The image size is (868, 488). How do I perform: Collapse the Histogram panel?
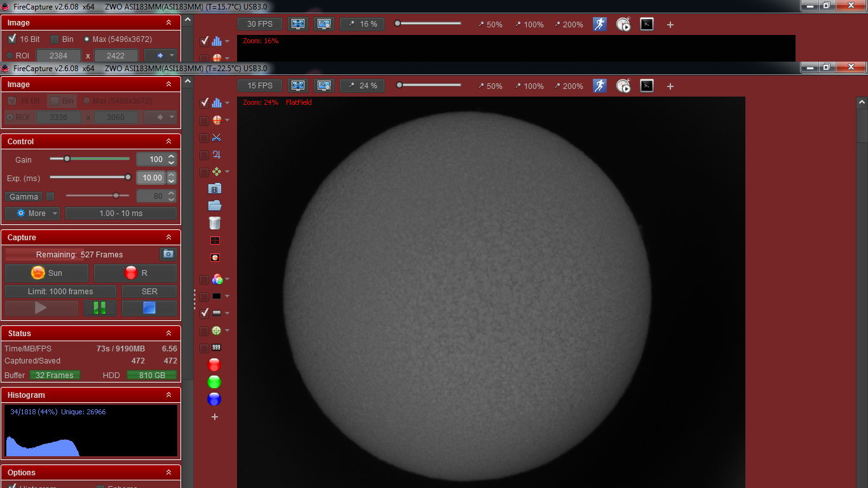168,395
